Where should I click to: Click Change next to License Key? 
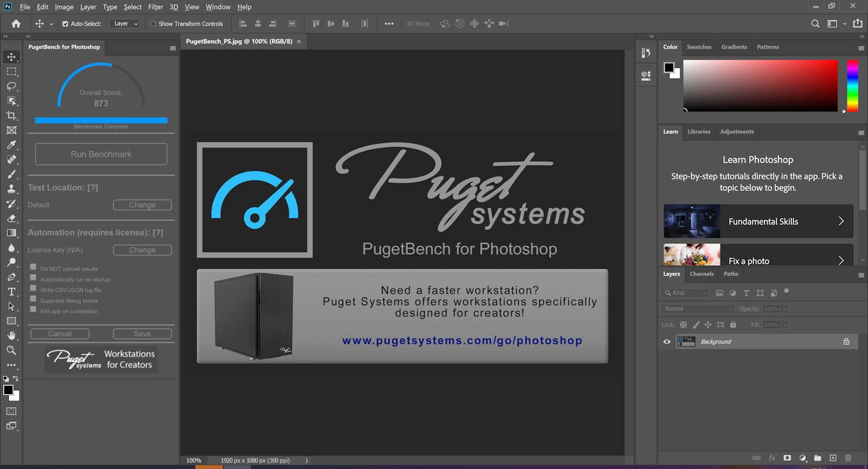[x=142, y=250]
